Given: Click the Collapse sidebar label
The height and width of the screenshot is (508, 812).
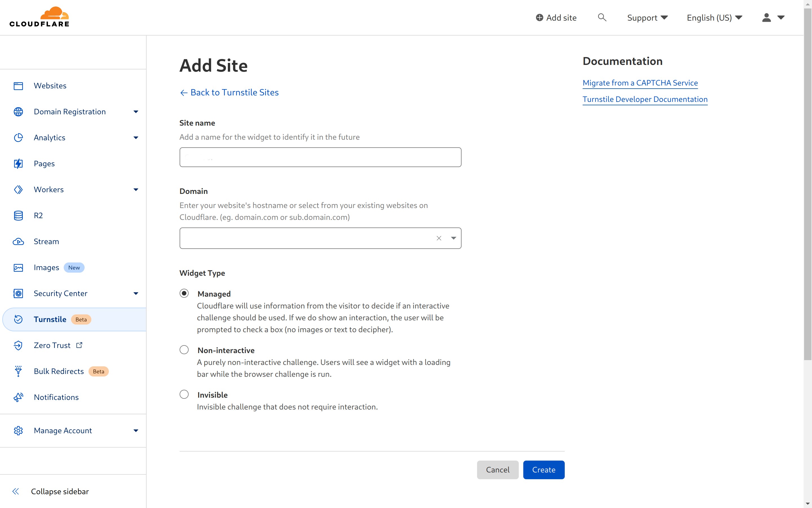Looking at the screenshot, I should [60, 492].
